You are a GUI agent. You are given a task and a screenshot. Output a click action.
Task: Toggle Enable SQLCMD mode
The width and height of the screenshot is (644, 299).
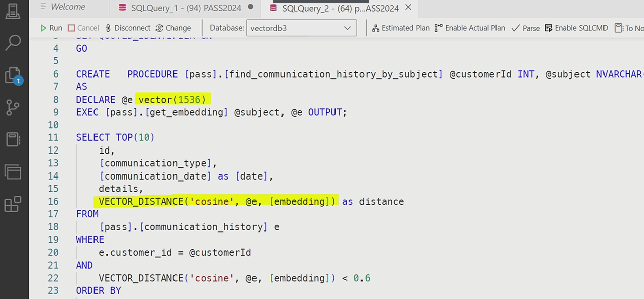tap(576, 28)
